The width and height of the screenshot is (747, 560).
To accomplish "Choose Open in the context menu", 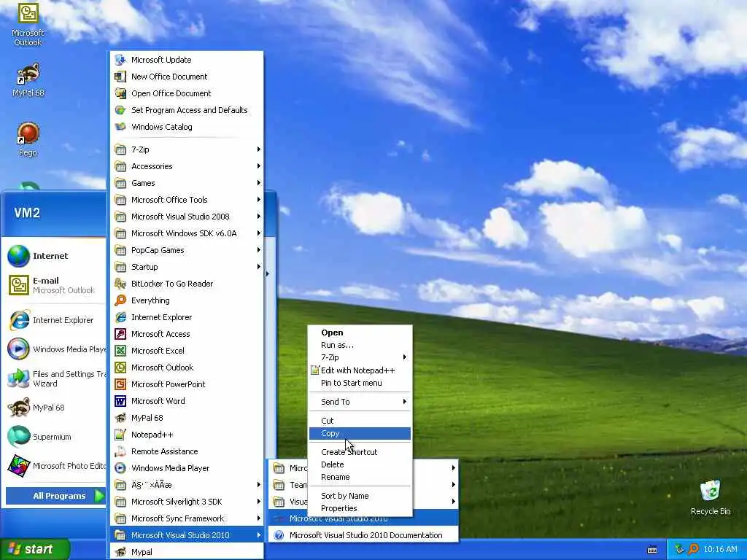I will [x=360, y=332].
